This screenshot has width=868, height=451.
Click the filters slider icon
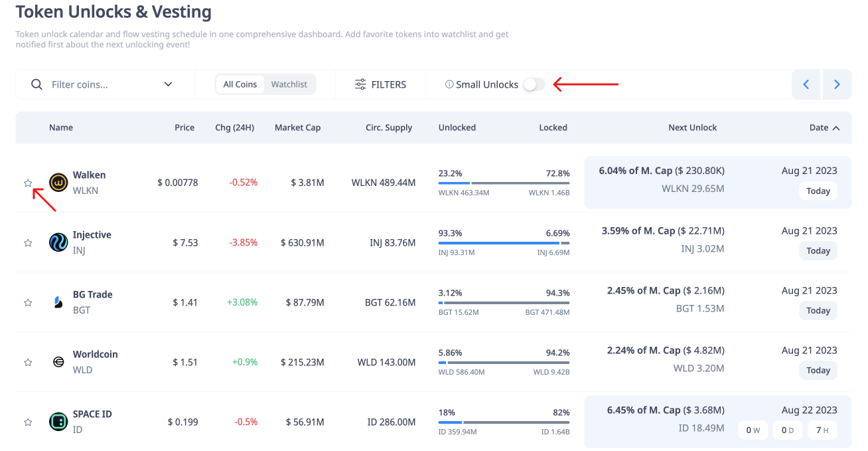click(360, 84)
